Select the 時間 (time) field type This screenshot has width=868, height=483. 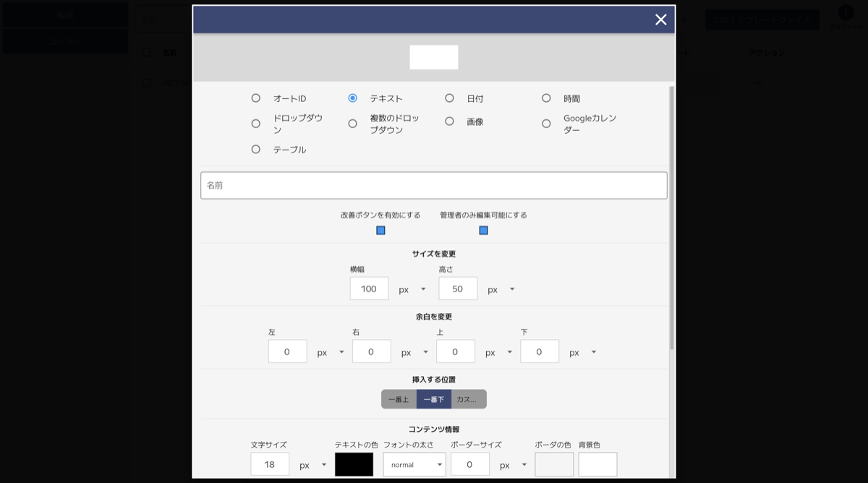546,98
